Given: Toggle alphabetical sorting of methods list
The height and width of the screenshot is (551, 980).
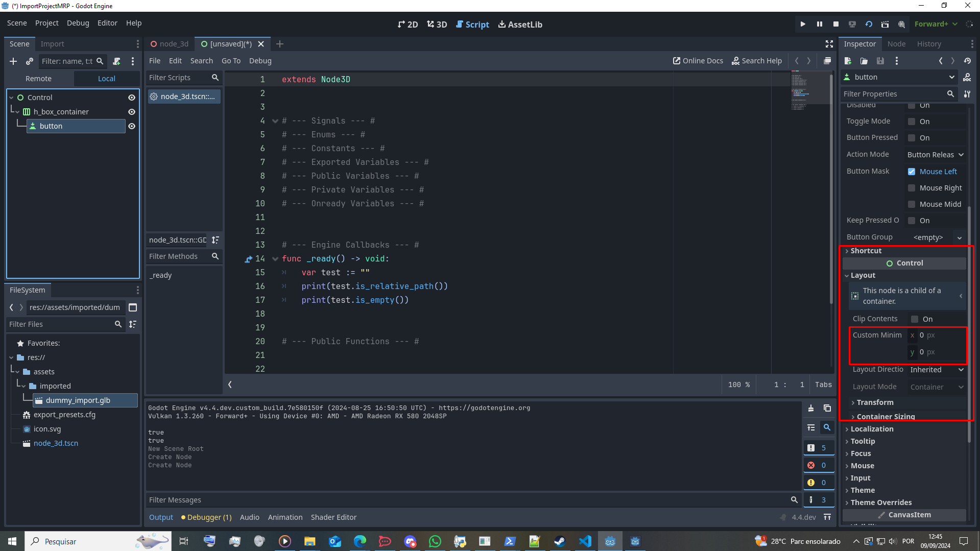Looking at the screenshot, I should tap(216, 240).
